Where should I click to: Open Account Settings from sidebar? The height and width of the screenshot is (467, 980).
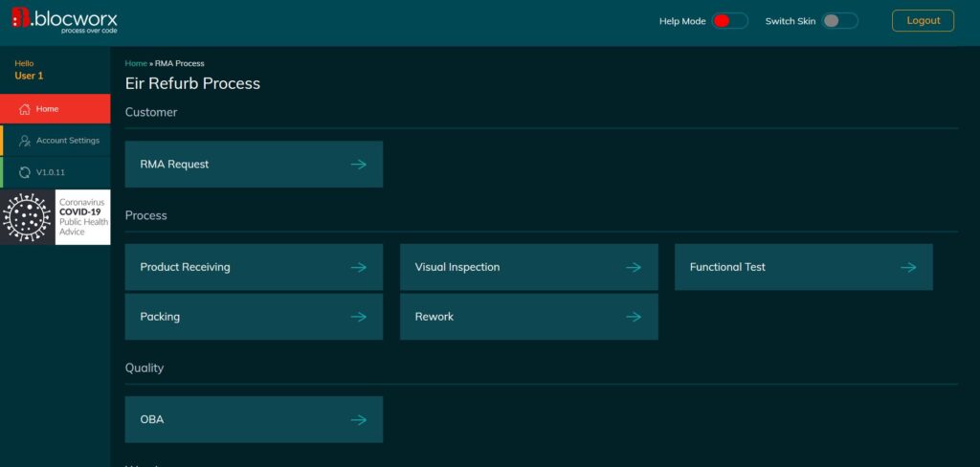pyautogui.click(x=55, y=141)
